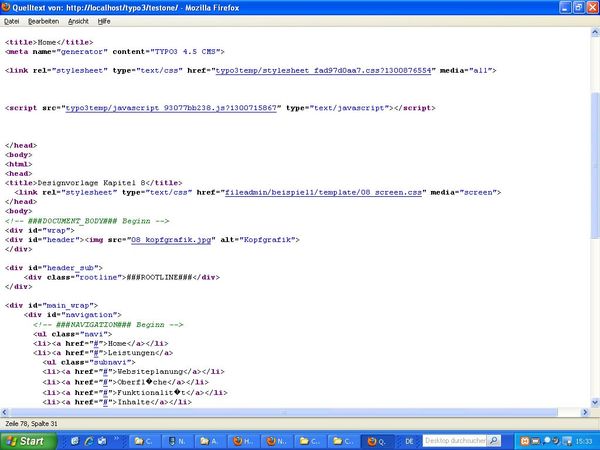
Task: Click the meta generator 'TYPO3 4.5 CMS' text
Action: [185, 52]
